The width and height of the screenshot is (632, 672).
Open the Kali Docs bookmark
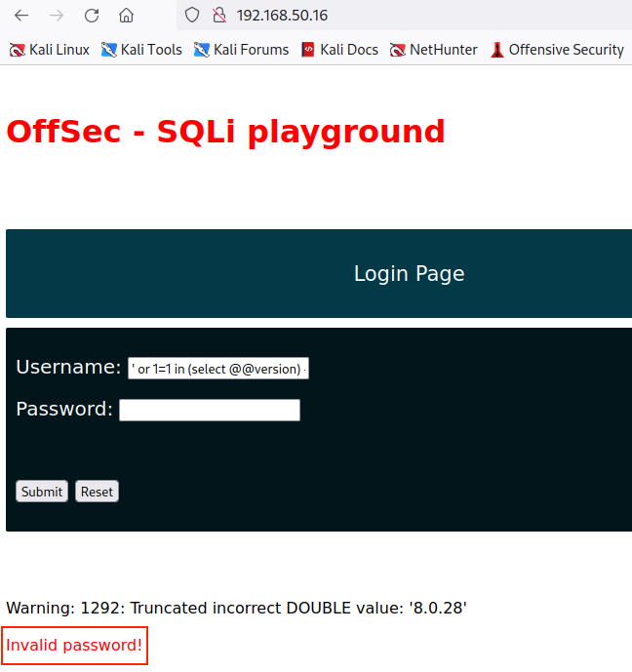[x=339, y=50]
